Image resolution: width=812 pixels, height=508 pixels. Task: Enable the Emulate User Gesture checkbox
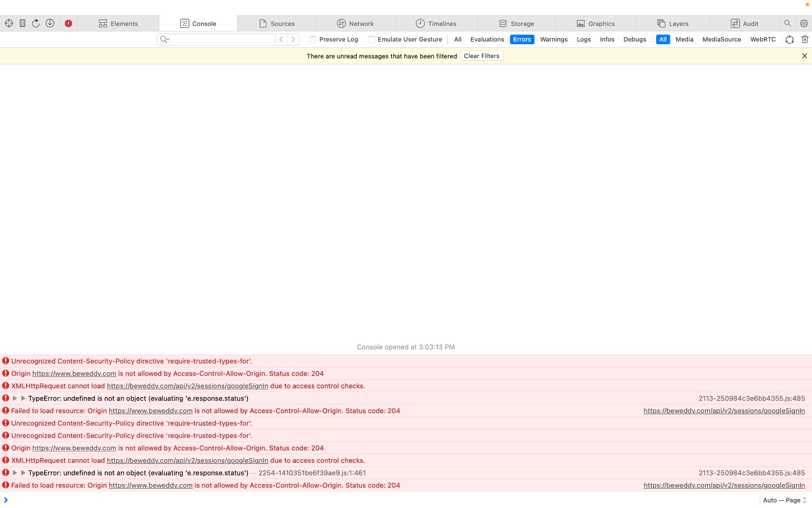point(371,40)
